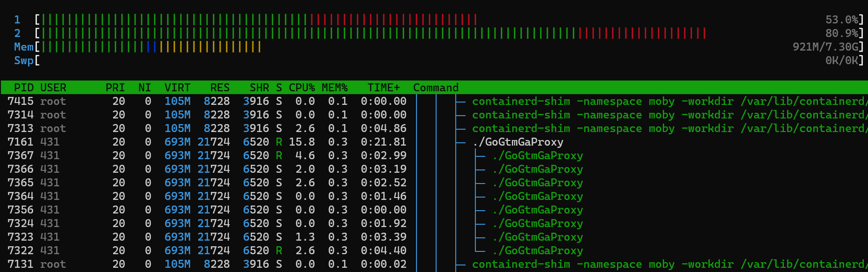Click the 0K/0K swap value
Image resolution: width=868 pixels, height=272 pixels.
(842, 60)
